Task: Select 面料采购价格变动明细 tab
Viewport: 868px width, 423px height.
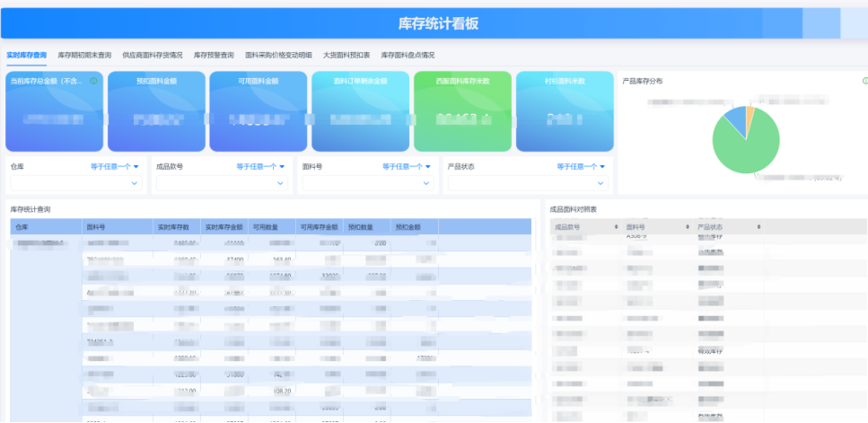Action: [278, 55]
